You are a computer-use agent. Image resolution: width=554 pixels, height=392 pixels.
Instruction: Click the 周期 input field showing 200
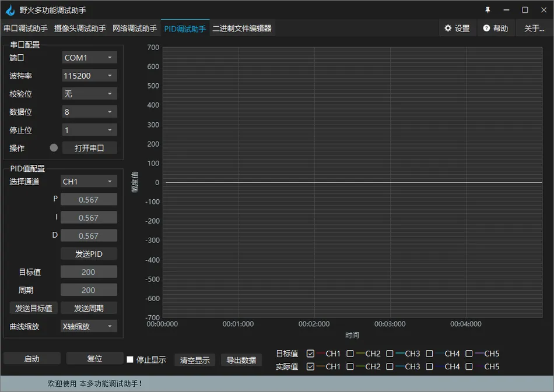point(89,289)
